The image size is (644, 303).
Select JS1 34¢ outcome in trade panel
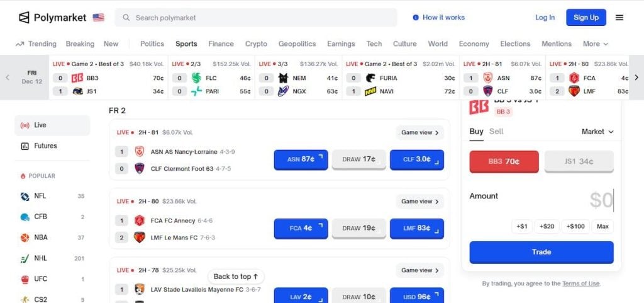[x=579, y=161]
